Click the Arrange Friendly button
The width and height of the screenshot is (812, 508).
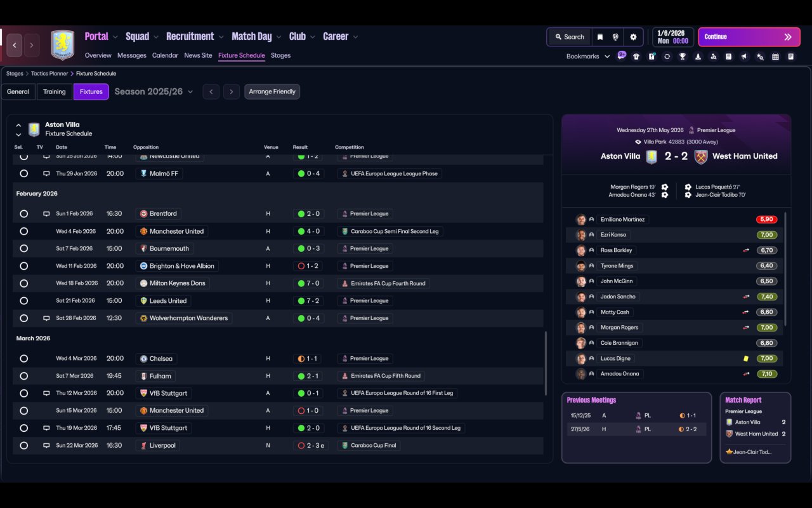click(272, 91)
